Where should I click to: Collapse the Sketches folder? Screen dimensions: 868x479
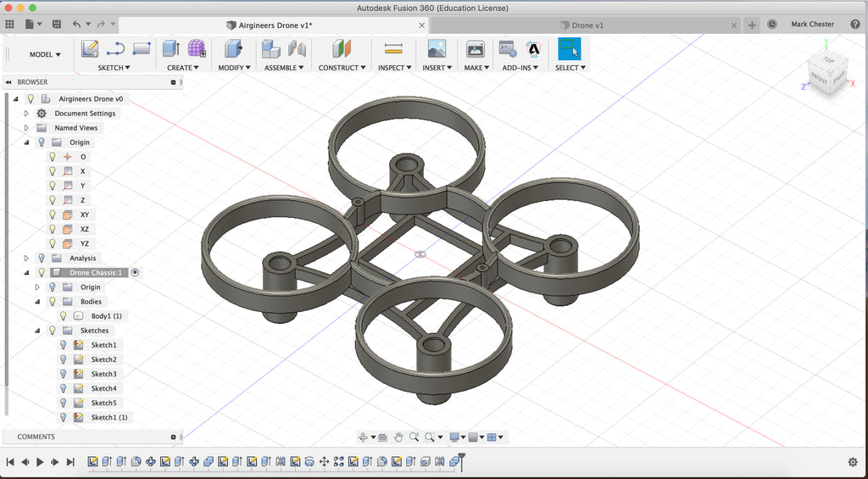37,331
